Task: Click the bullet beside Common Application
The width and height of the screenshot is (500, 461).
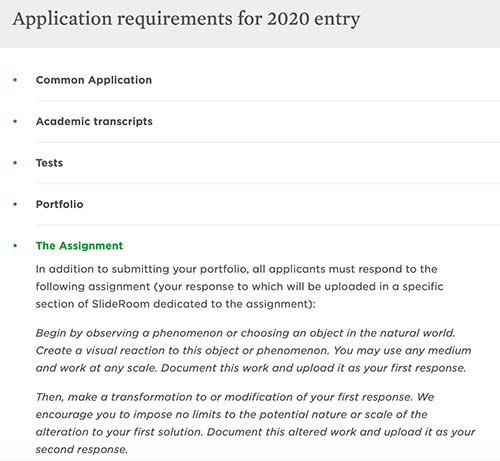Action: 15,80
